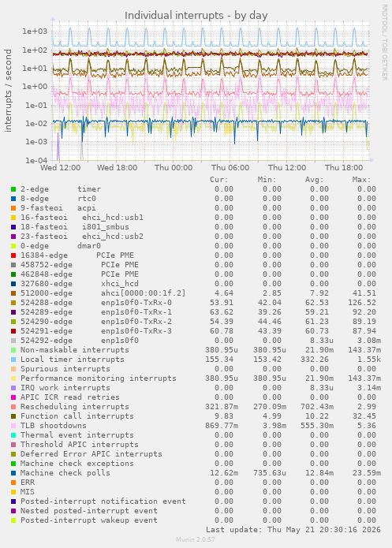Click the legend text Nested posted-interrupt event
The width and height of the screenshot is (392, 548).
click(x=89, y=511)
